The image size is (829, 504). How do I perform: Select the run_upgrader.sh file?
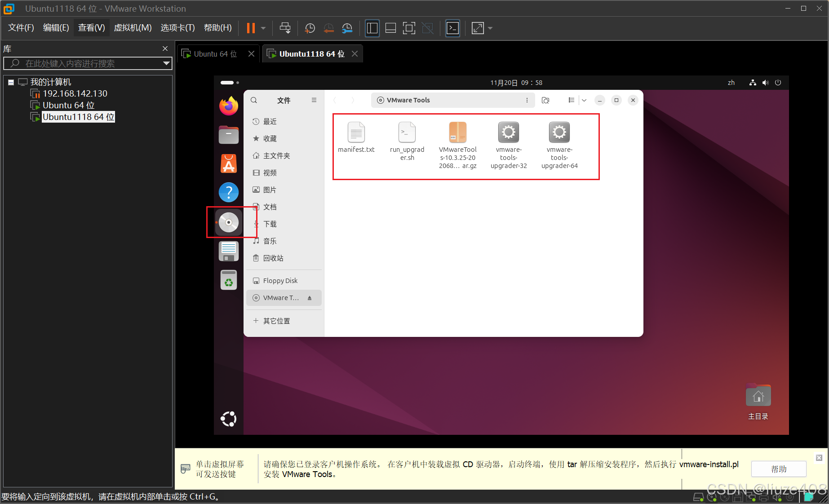[407, 141]
